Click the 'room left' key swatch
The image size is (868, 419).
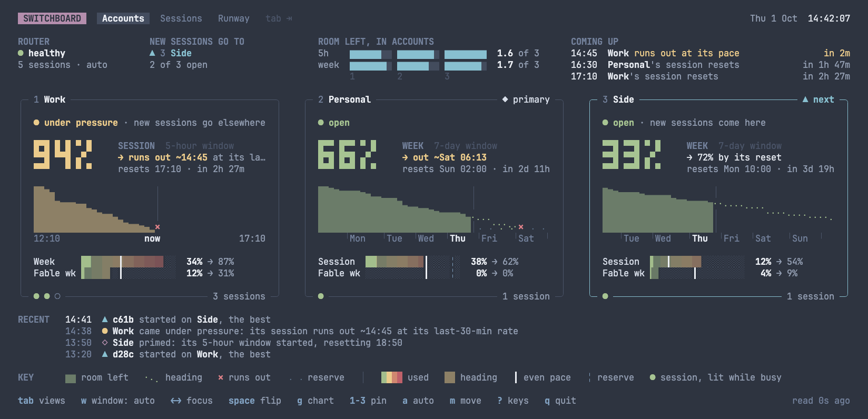point(71,378)
